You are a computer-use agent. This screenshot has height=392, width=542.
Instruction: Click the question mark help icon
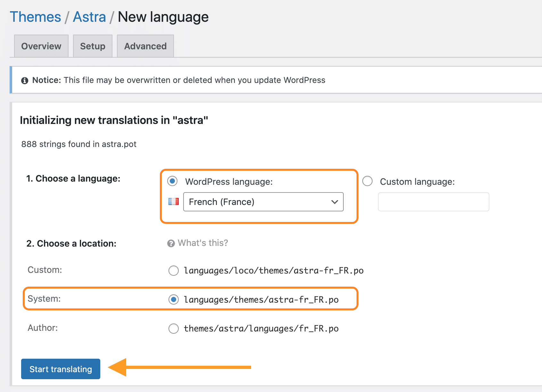point(171,243)
